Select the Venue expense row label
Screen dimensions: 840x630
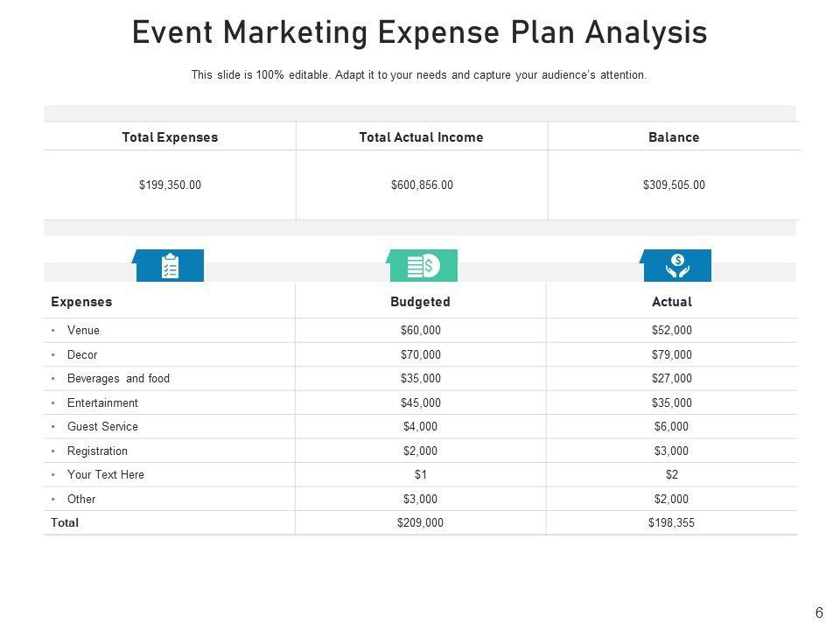[83, 331]
